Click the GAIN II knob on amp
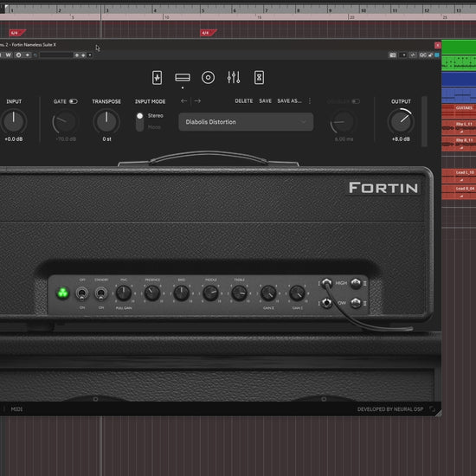The height and width of the screenshot is (476, 476). (268, 293)
